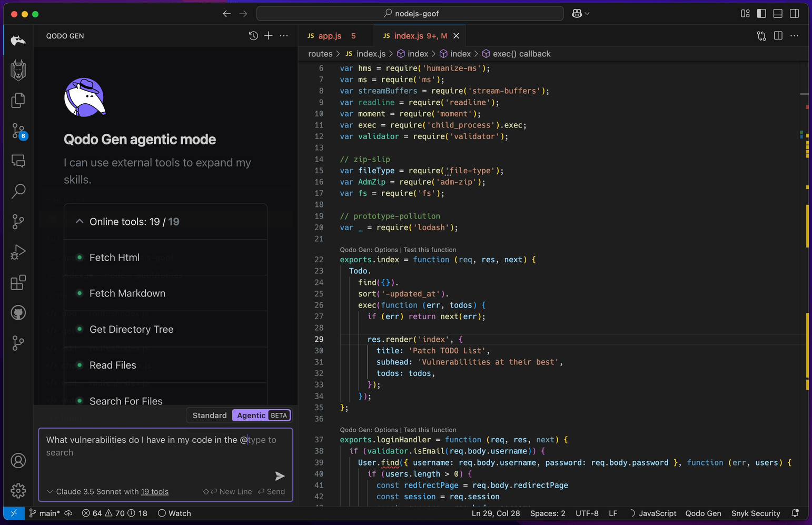Open Run and Debug icon
The height and width of the screenshot is (525, 812).
[x=18, y=252]
